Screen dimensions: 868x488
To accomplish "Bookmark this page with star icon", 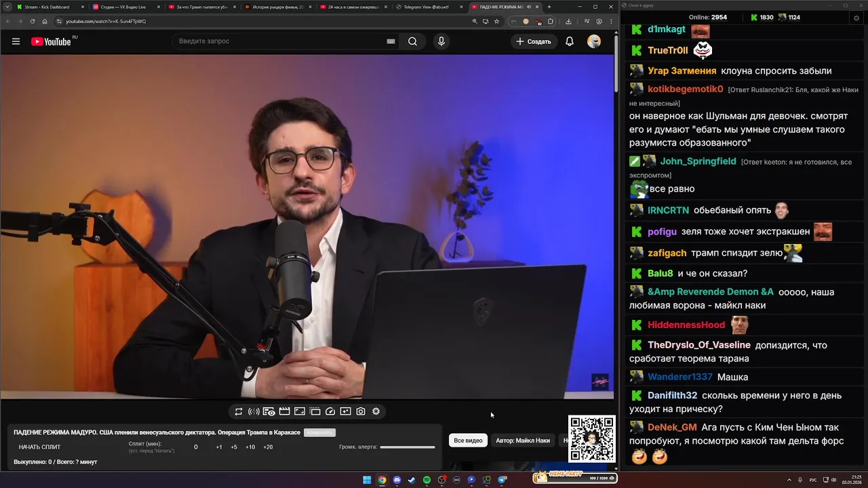I will [496, 21].
